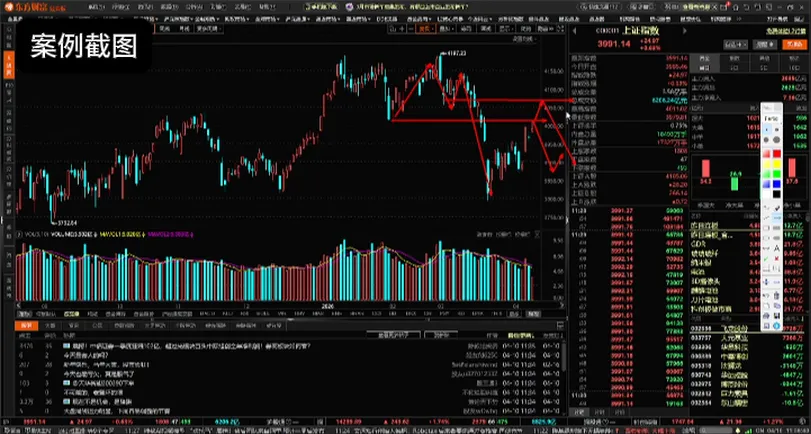Pick the blue color swatch
The height and width of the screenshot is (434, 811).
777,184
